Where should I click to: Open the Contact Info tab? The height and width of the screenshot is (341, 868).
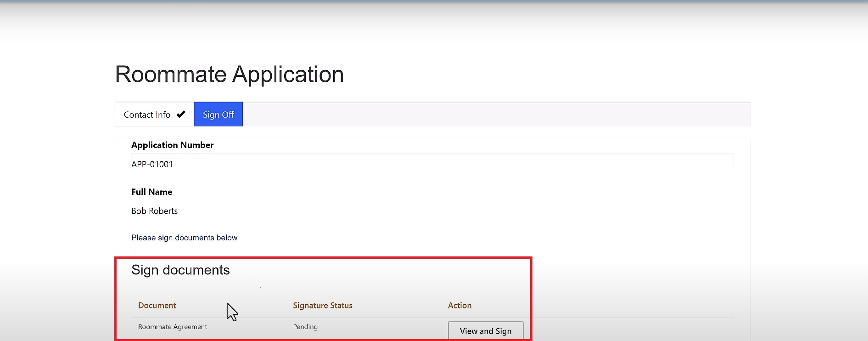coord(147,114)
